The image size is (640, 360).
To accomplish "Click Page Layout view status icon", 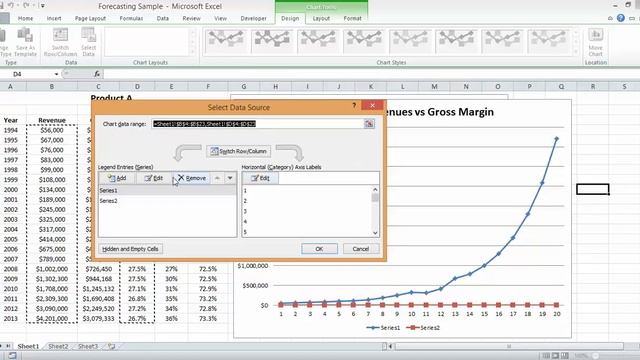I will point(555,356).
